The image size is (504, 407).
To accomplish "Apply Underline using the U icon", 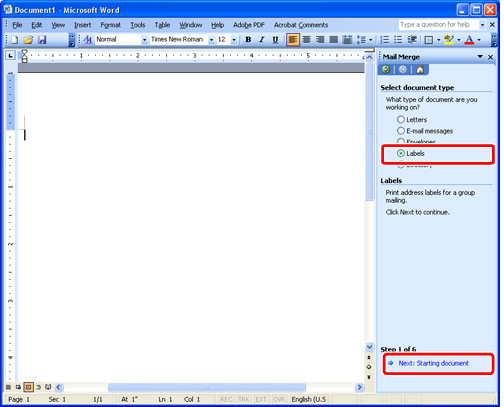I will pyautogui.click(x=275, y=40).
